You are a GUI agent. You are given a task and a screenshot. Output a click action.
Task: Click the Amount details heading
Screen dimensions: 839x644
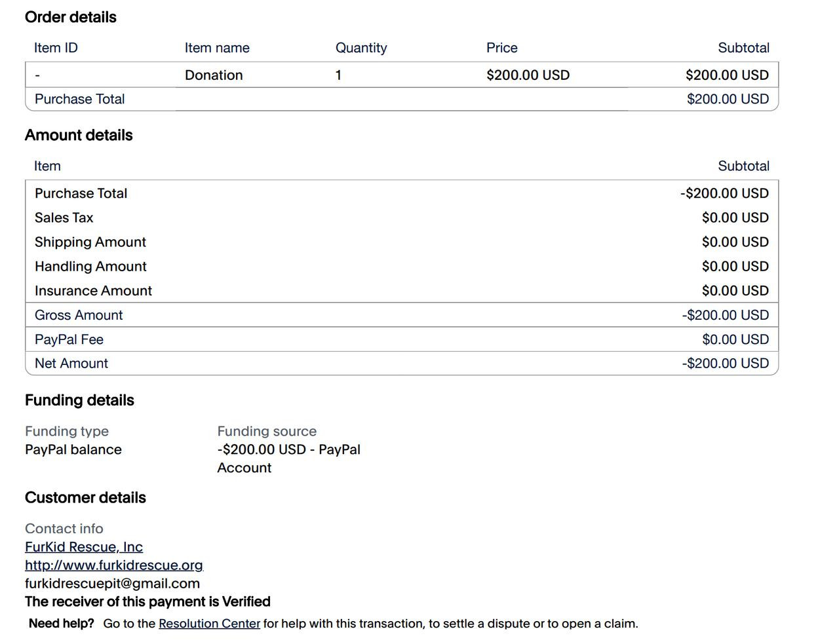pos(79,136)
